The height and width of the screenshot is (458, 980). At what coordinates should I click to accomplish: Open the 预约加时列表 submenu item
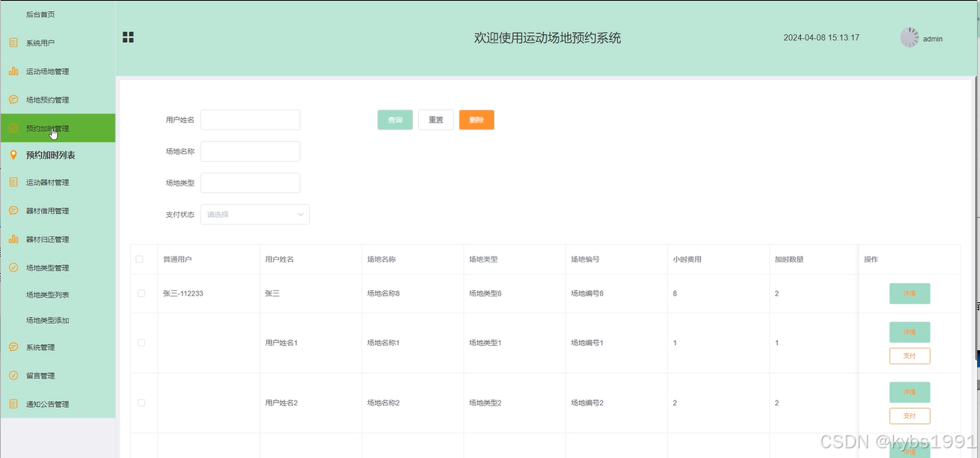coord(58,155)
